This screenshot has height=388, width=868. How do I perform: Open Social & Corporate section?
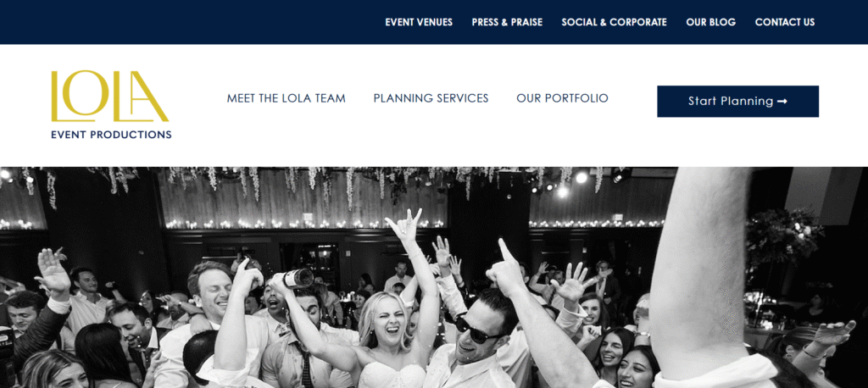[614, 22]
